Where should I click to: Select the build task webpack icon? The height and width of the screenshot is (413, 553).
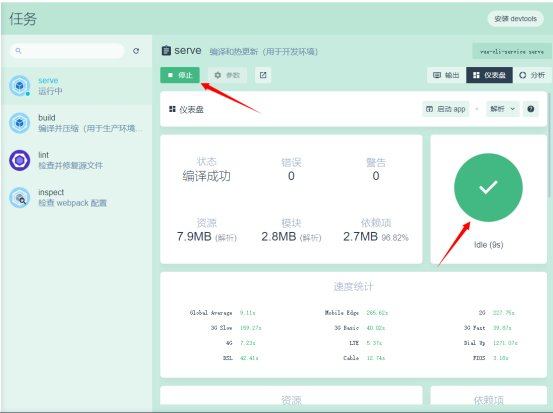coord(20,123)
